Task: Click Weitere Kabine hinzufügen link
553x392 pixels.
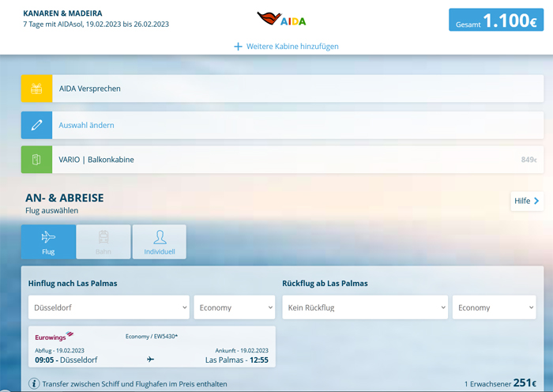Action: (292, 46)
